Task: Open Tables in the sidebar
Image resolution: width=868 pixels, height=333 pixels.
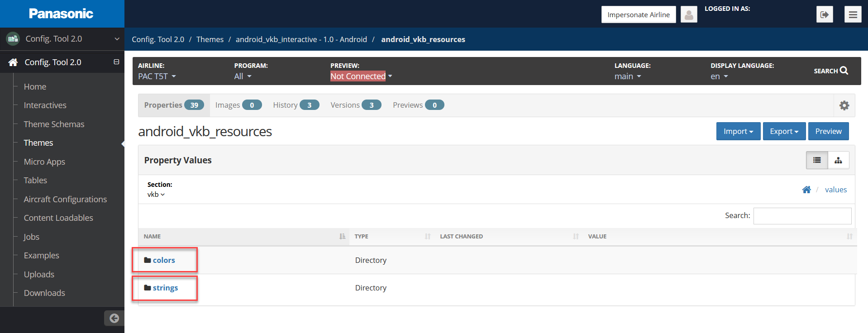Action: pos(35,180)
